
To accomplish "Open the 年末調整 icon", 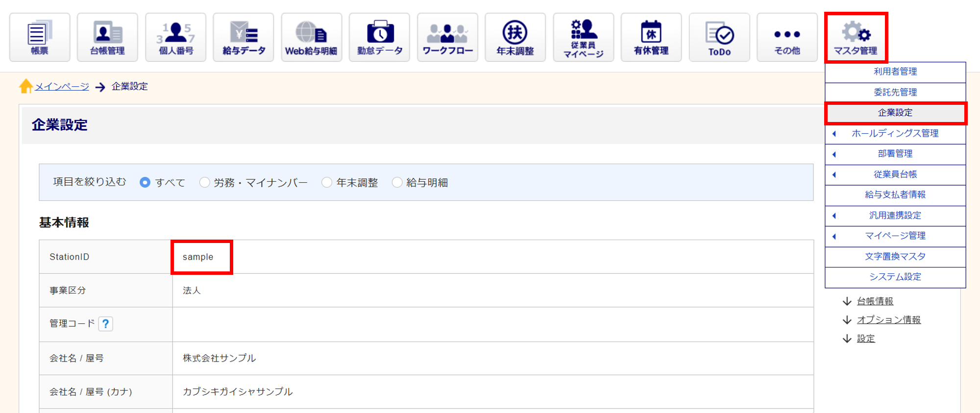I will click(515, 37).
